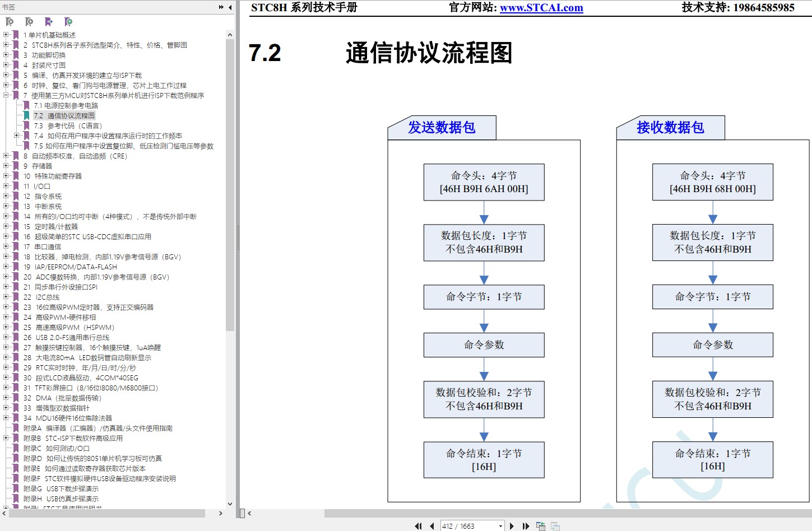812x531 pixels.
Task: Click the previous view icon with green arrow
Action: [541, 526]
